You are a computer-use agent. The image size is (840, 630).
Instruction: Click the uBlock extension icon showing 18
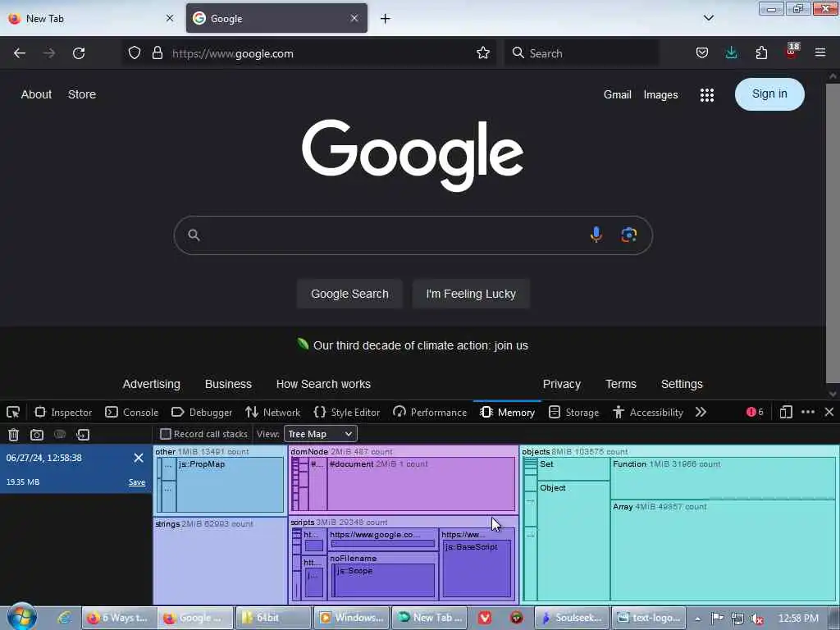click(792, 52)
